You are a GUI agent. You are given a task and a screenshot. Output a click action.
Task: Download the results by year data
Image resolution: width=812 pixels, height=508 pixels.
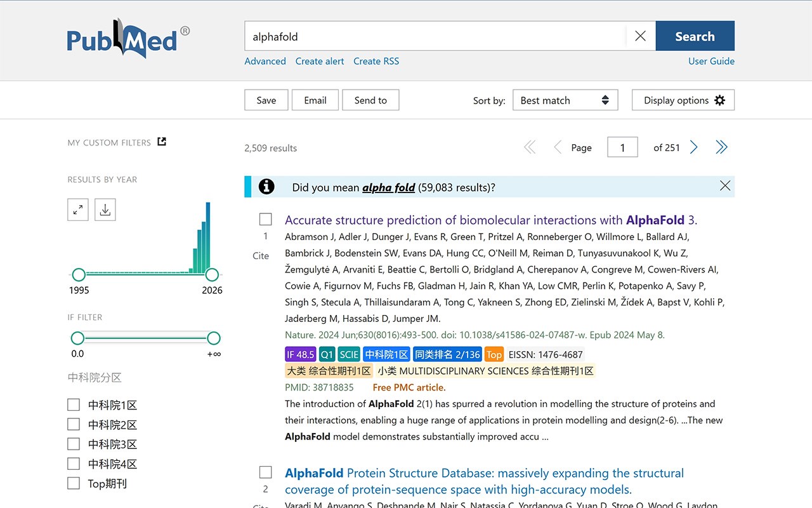(x=105, y=210)
